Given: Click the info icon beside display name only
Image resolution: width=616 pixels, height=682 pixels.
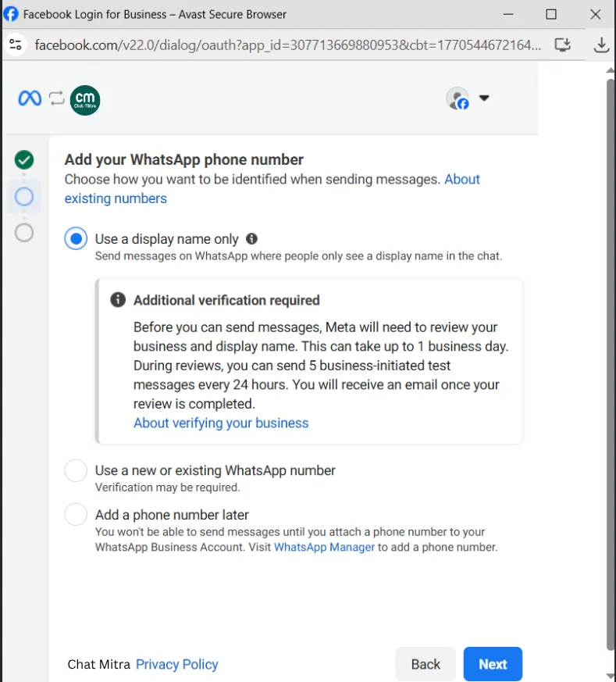Looking at the screenshot, I should point(251,238).
